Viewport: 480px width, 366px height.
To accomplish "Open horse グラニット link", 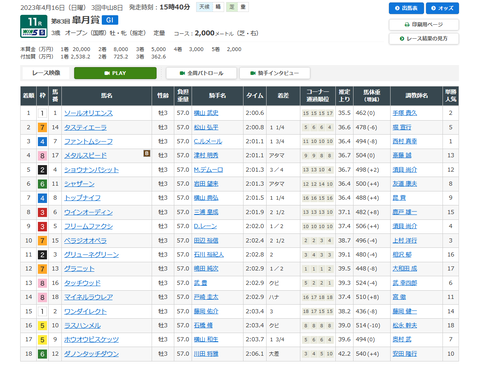I will [79, 269].
